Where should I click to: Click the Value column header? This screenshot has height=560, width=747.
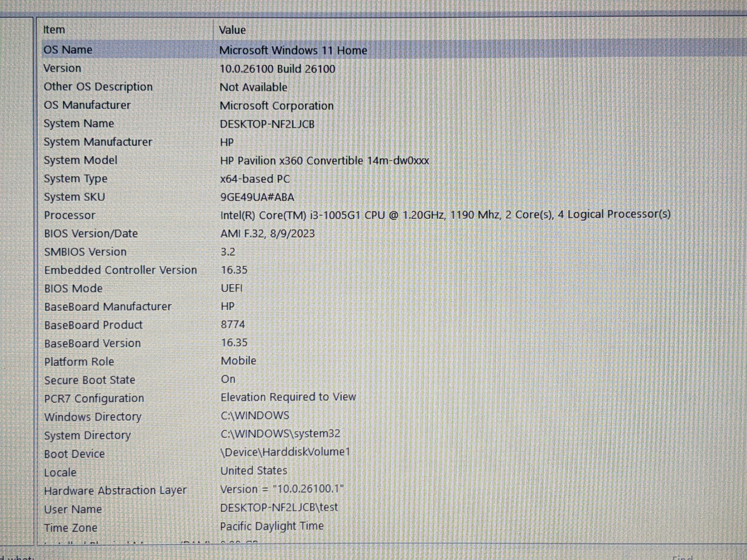pyautogui.click(x=232, y=30)
